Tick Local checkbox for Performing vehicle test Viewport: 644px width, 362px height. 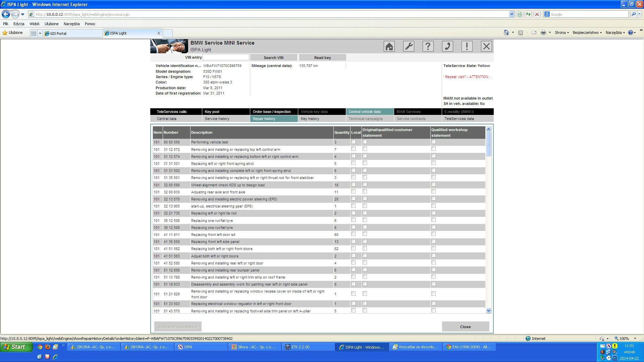click(x=353, y=142)
